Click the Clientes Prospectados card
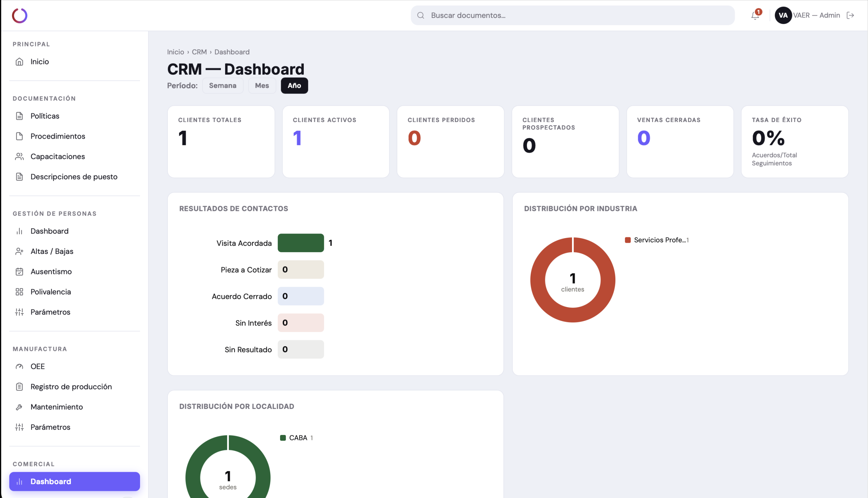Image resolution: width=868 pixels, height=498 pixels. tap(565, 142)
